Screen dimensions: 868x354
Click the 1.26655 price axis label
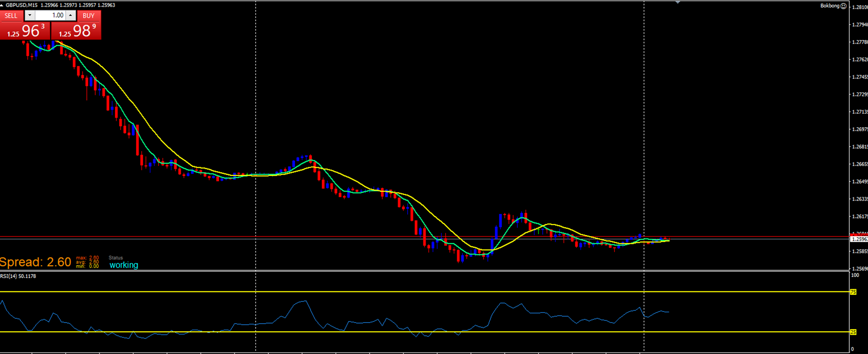(860, 164)
